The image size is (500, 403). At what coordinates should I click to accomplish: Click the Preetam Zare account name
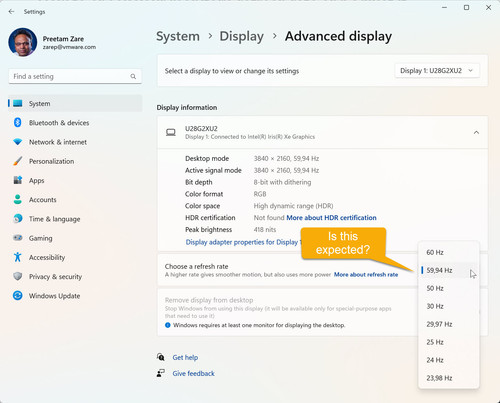(x=63, y=39)
